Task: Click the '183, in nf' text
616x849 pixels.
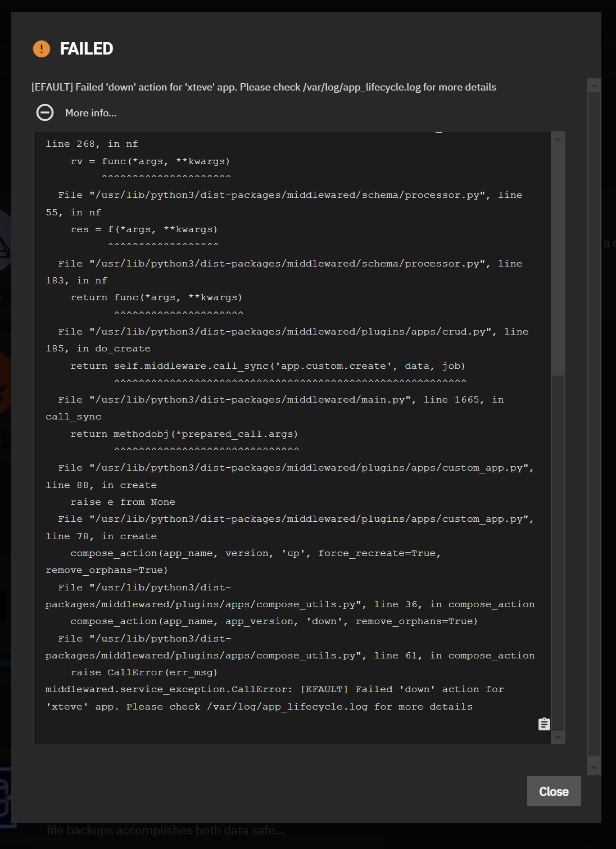Action: [76, 281]
